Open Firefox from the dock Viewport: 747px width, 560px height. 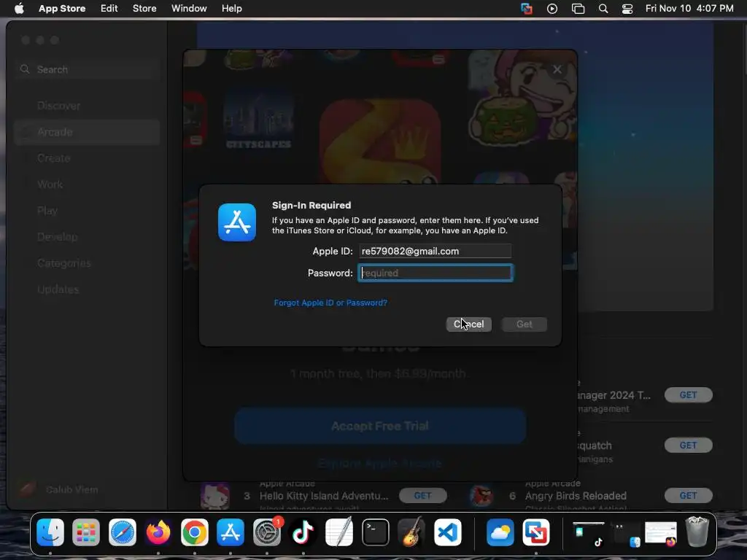tap(158, 532)
